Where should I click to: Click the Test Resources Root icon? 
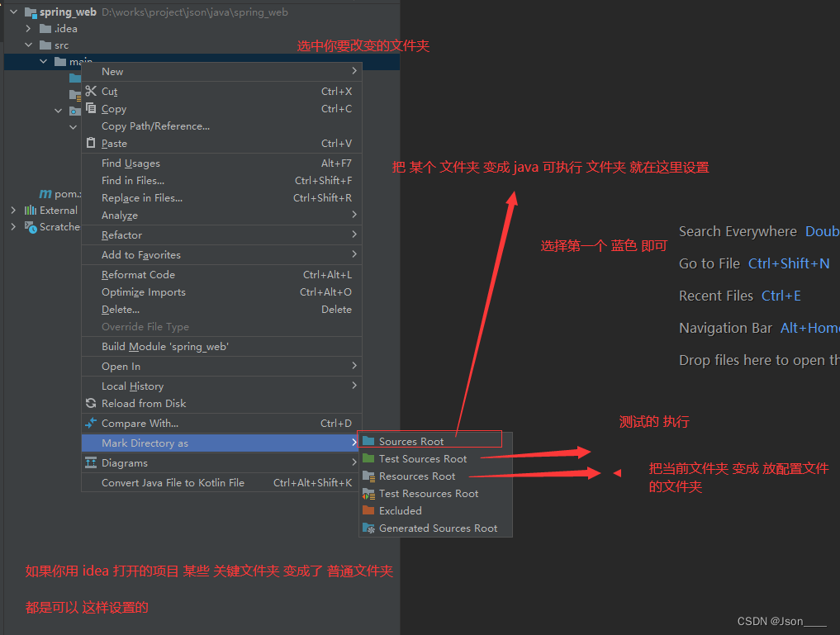pos(369,494)
